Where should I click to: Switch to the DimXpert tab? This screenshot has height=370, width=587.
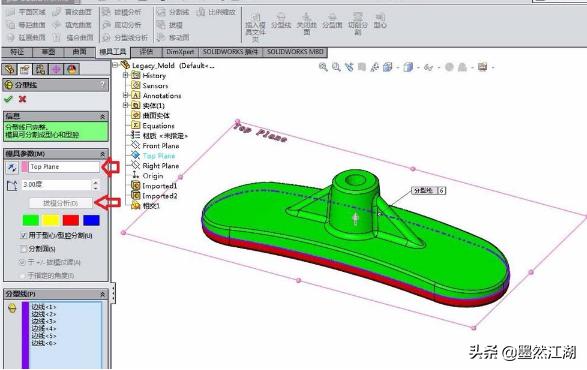click(180, 52)
